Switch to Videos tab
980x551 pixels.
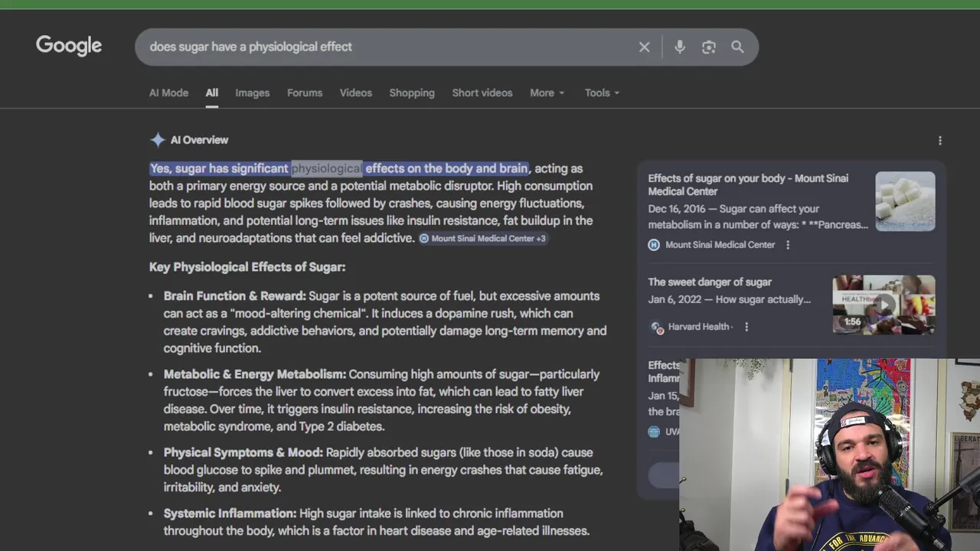tap(356, 93)
